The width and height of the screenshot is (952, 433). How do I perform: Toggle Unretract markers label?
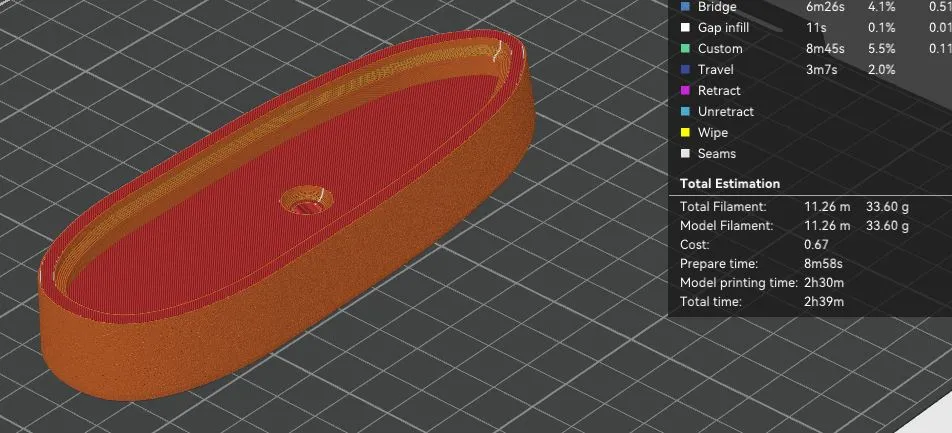(x=726, y=112)
